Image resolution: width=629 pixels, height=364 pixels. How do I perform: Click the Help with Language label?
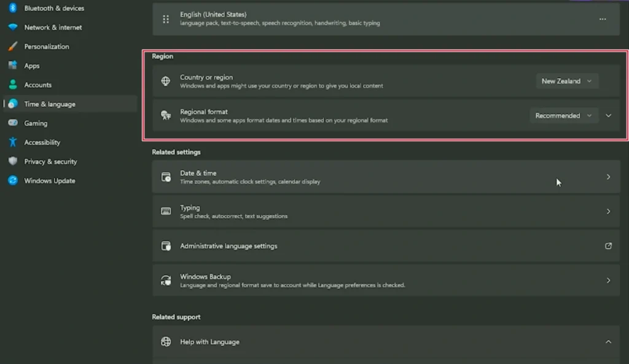[x=210, y=341]
